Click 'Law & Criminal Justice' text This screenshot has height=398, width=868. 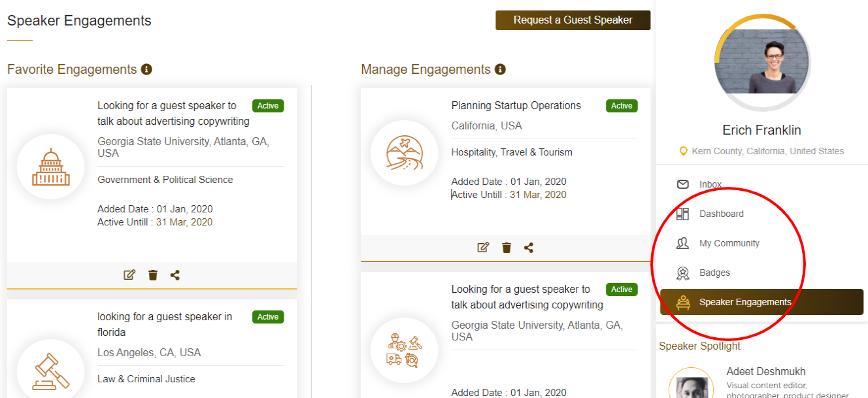pyautogui.click(x=146, y=379)
